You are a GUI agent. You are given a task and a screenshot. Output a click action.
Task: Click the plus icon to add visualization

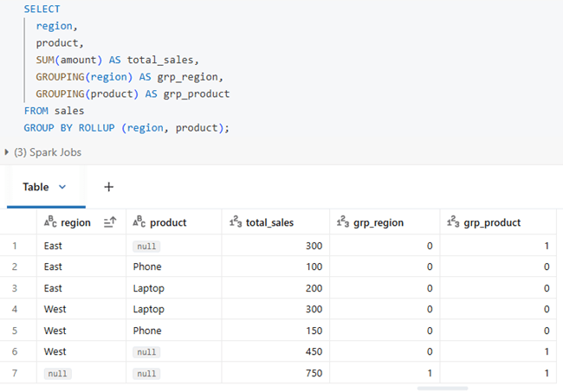pos(109,187)
